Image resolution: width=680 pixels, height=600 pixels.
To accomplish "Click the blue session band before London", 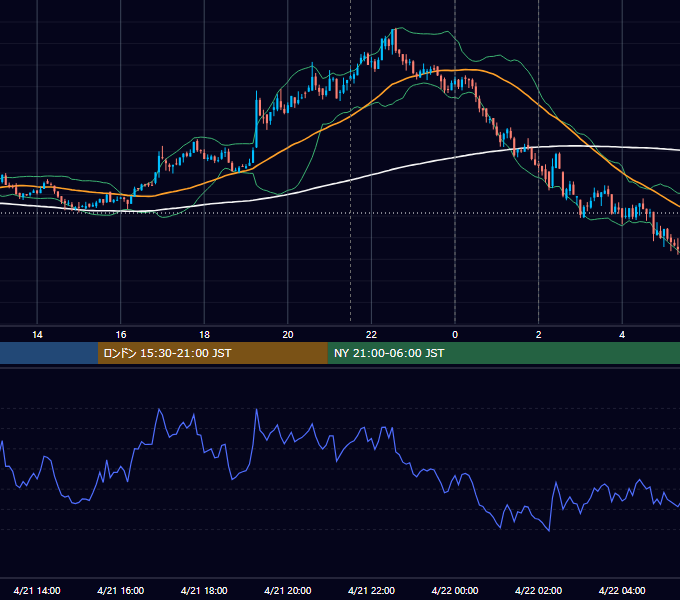I will (x=49, y=353).
